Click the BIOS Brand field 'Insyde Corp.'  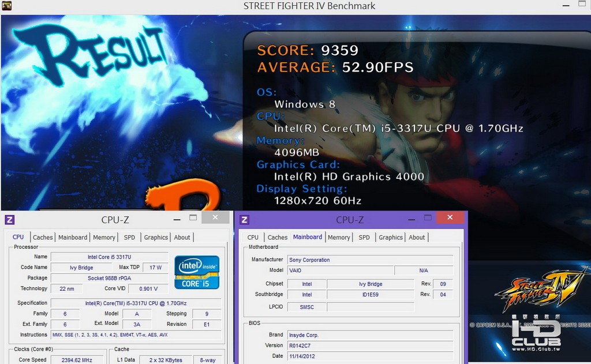click(370, 335)
